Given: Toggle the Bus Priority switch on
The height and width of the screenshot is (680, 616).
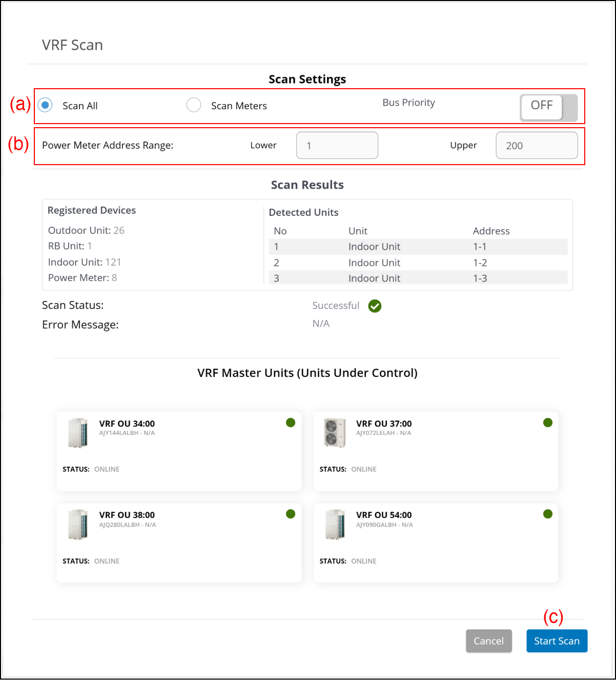Looking at the screenshot, I should (x=548, y=108).
